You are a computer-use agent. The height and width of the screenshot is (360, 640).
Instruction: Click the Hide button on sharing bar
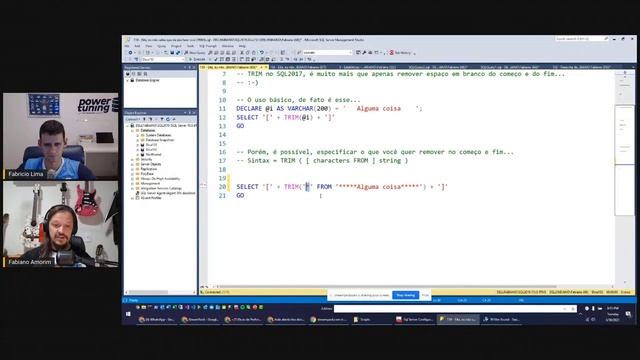tap(425, 295)
